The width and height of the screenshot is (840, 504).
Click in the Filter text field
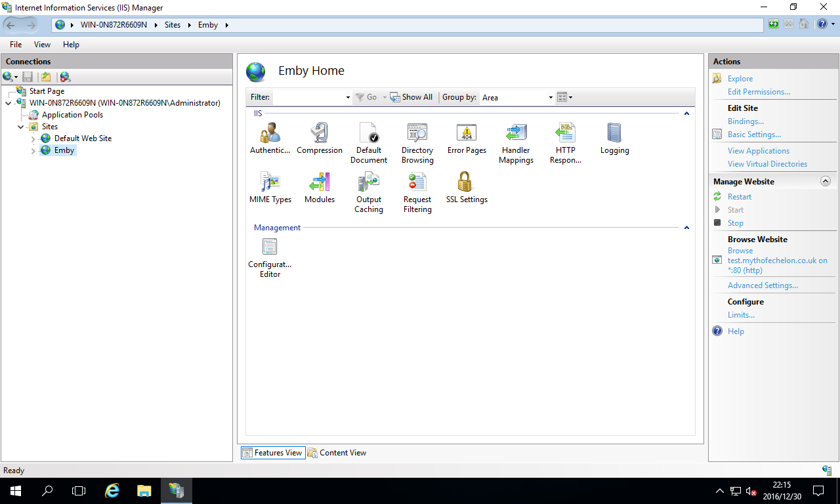click(x=308, y=97)
